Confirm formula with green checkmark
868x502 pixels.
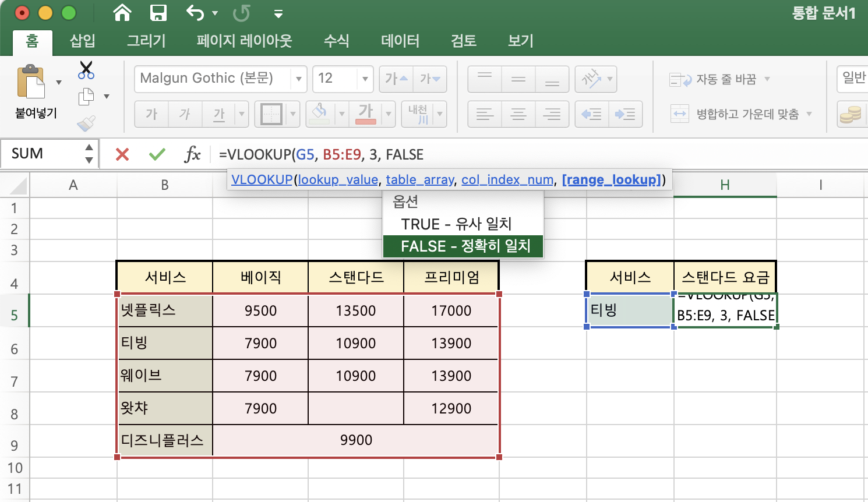[x=157, y=154]
